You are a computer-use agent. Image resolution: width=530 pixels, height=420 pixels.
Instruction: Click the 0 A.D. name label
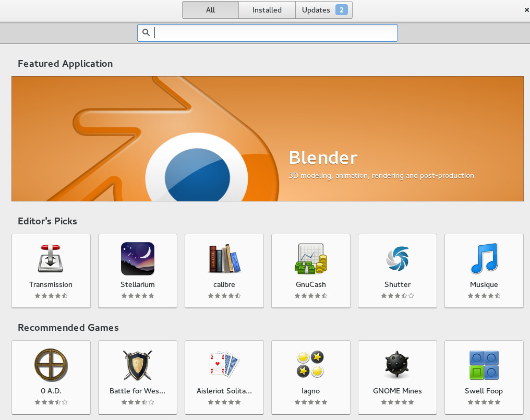pyautogui.click(x=51, y=391)
